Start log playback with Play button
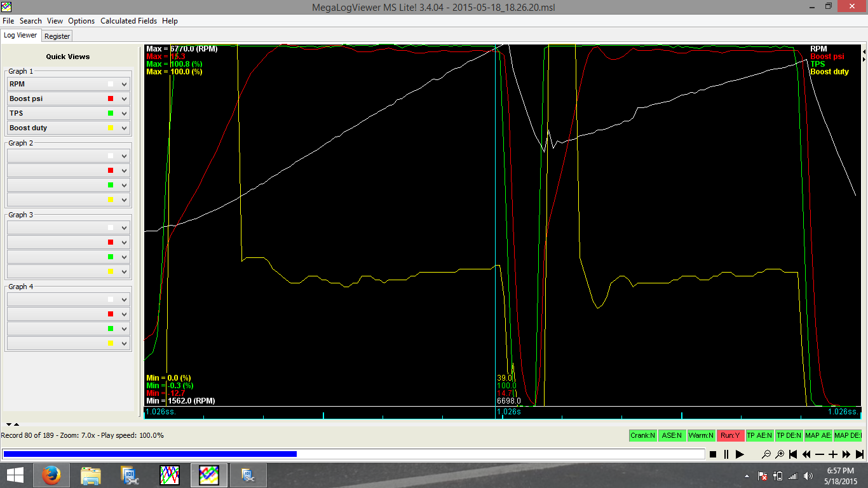Screen dimensions: 868x488 (x=740, y=454)
